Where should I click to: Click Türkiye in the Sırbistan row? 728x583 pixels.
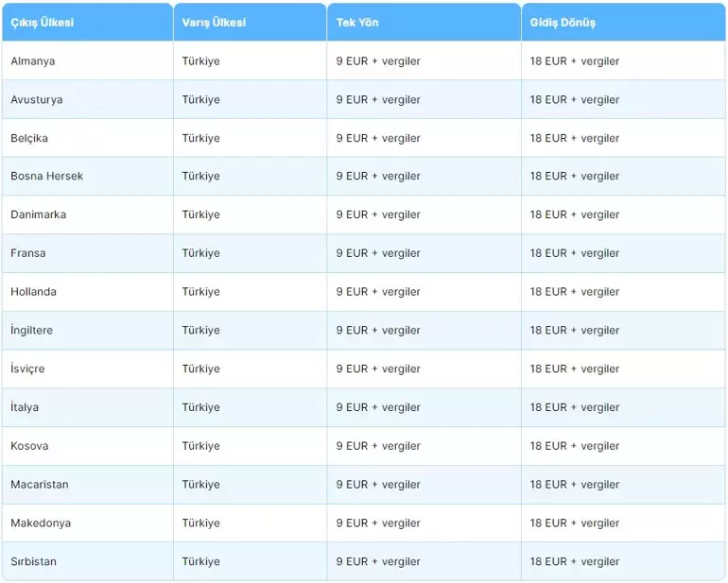201,561
